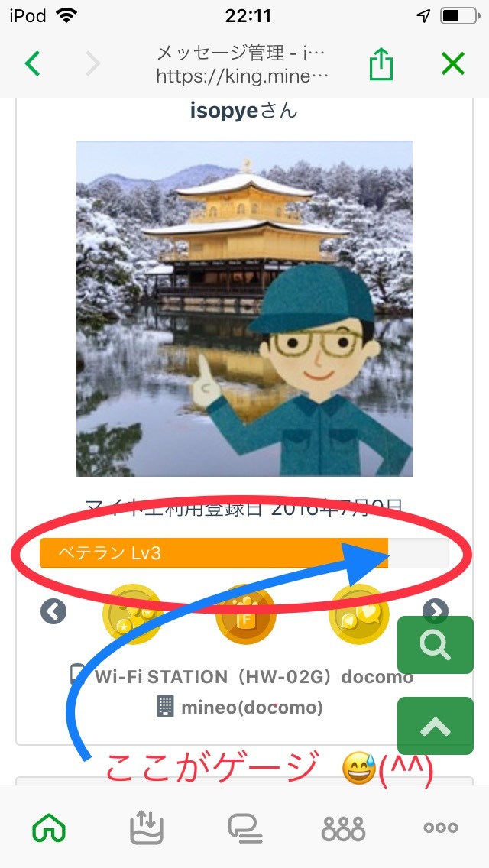This screenshot has height=868, width=489.
Task: Tap the page title and URL field
Action: (x=242, y=64)
